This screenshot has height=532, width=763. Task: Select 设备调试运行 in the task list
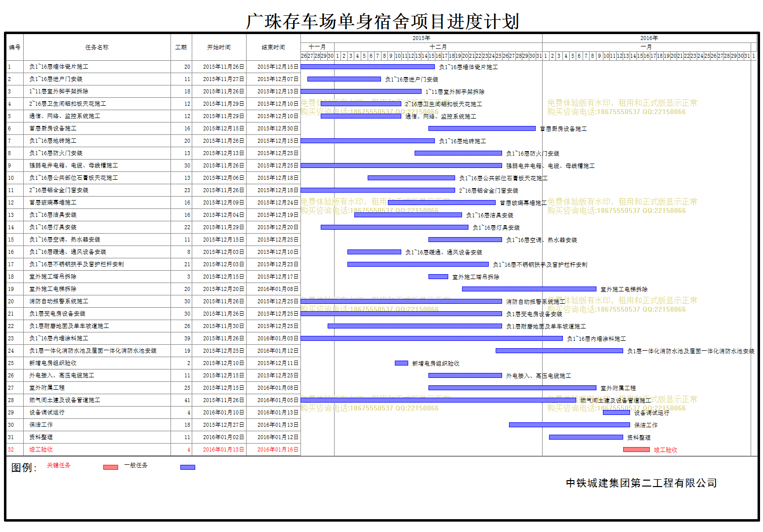click(47, 412)
